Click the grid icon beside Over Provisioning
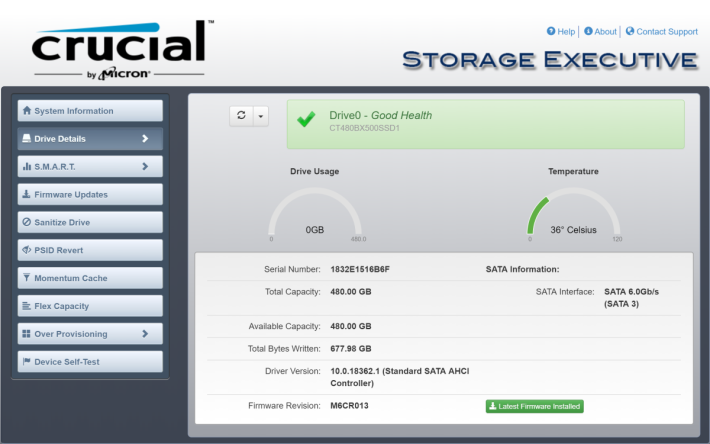710x444 pixels. [27, 334]
